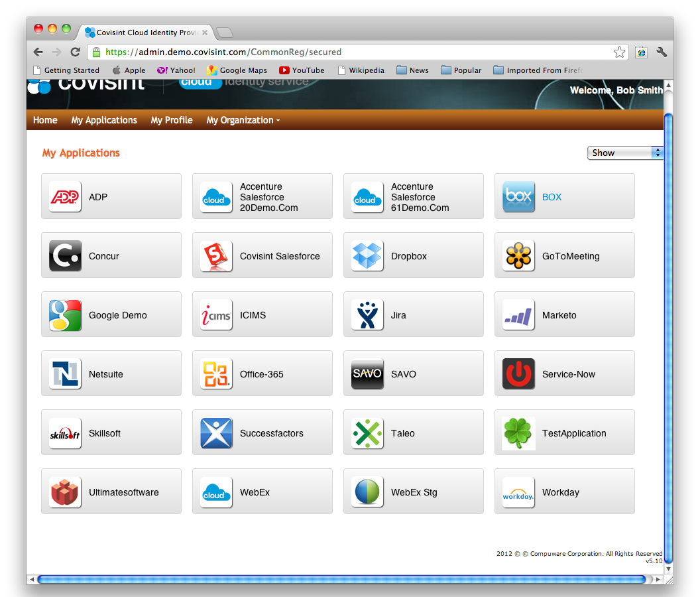Click the horizontal scrollbar at the bottom
This screenshot has width=700, height=597.
(341, 579)
